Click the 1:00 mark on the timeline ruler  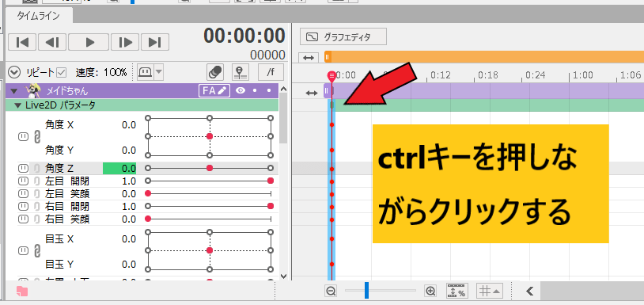582,75
